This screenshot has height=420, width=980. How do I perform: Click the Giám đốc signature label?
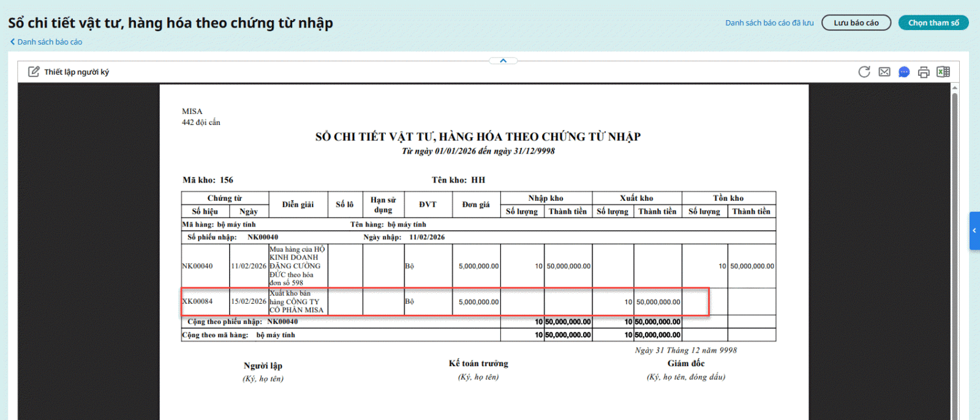pyautogui.click(x=686, y=363)
